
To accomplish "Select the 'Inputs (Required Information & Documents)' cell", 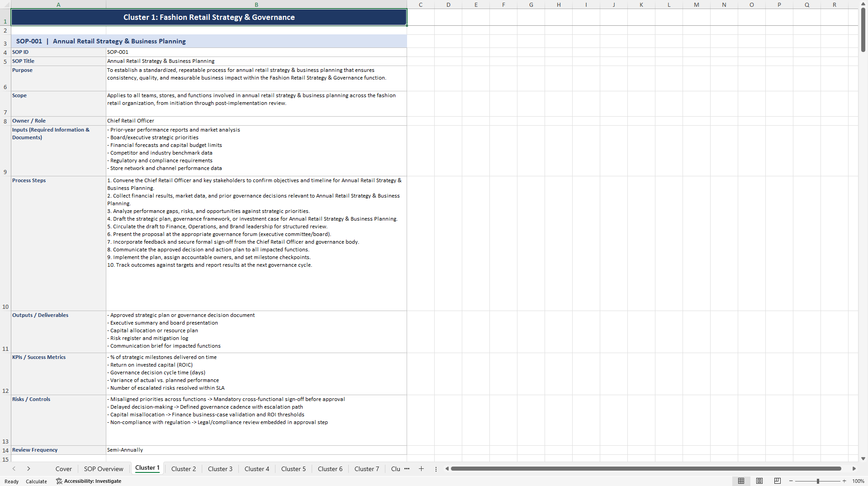I will 58,151.
